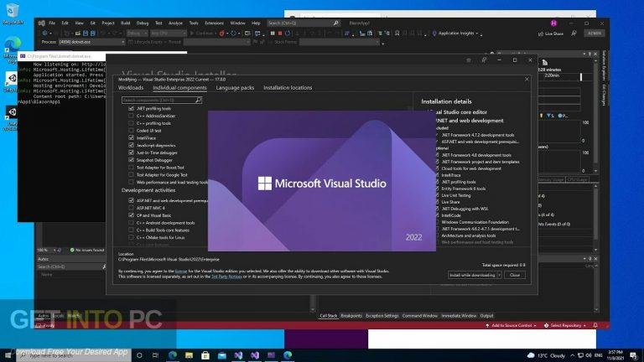Click the Break All pause debugging icon
644x362 pixels.
pyautogui.click(x=273, y=34)
